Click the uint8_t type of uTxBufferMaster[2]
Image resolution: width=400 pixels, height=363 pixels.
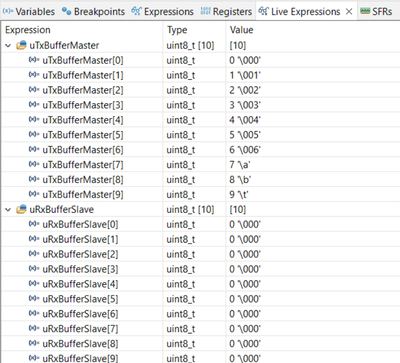(181, 90)
